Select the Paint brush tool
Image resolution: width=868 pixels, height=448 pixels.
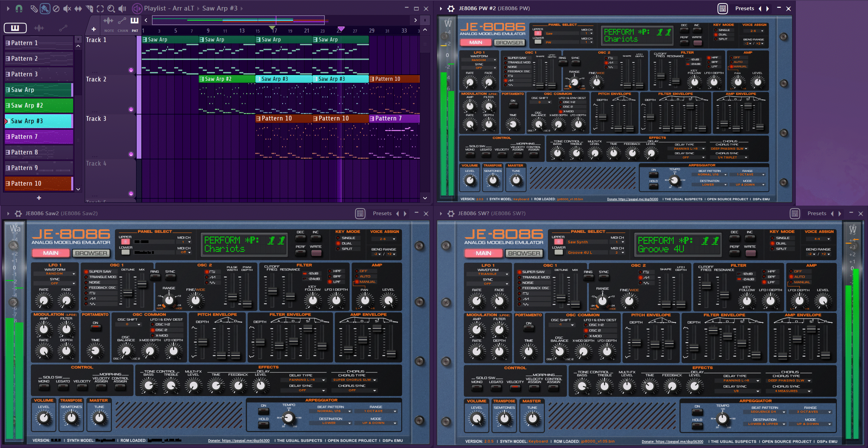pos(45,8)
